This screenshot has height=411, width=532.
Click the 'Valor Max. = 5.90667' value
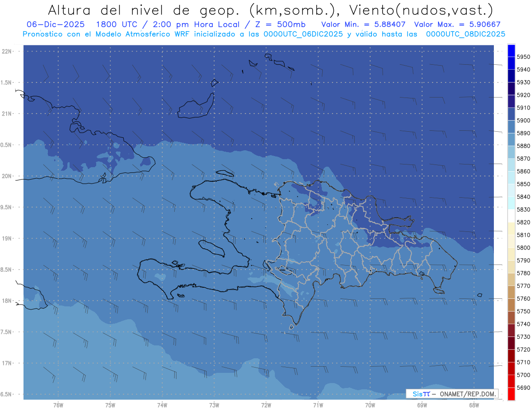457,24
